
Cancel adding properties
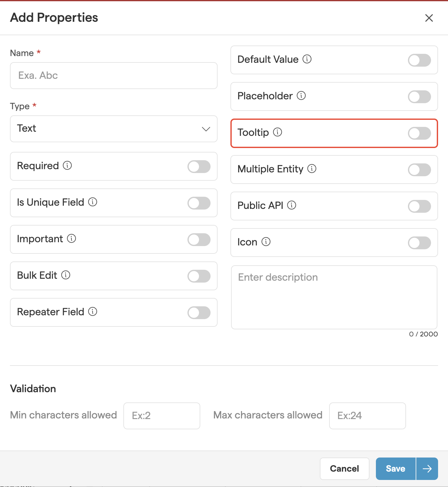(x=344, y=469)
